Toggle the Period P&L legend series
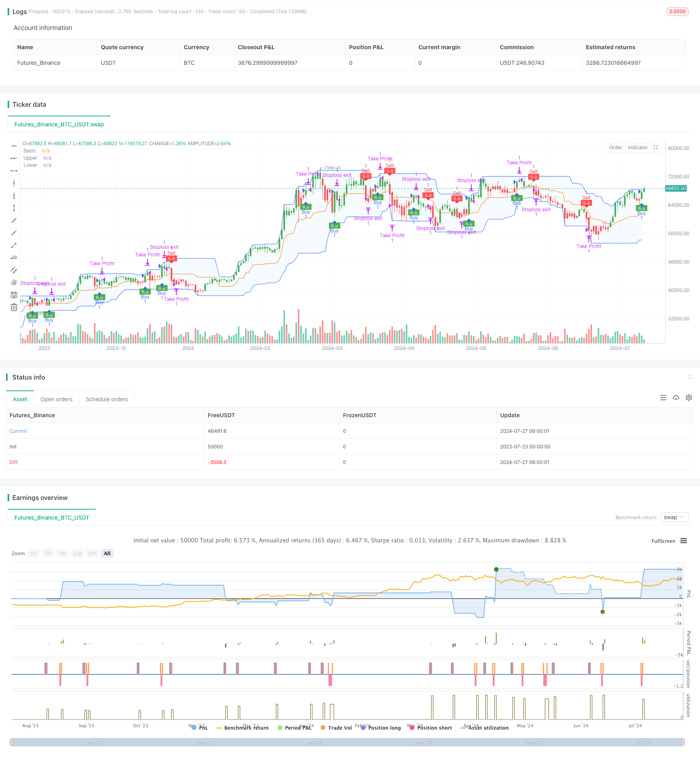 295,728
